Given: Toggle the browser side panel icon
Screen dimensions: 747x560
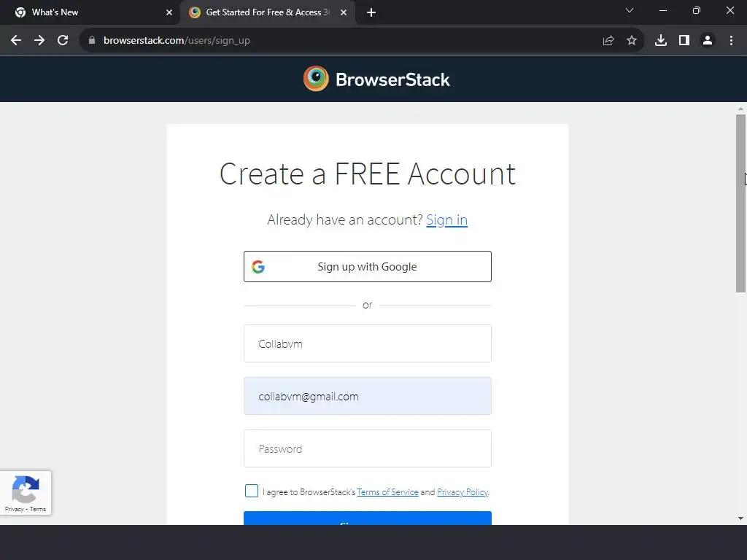Looking at the screenshot, I should point(684,41).
